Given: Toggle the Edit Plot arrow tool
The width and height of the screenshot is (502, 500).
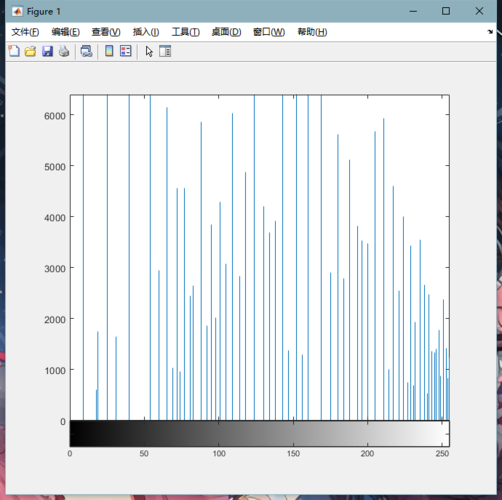Looking at the screenshot, I should click(149, 52).
